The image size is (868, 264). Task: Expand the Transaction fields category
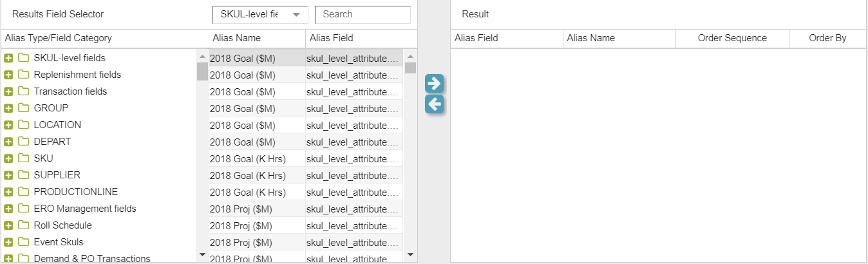[9, 91]
